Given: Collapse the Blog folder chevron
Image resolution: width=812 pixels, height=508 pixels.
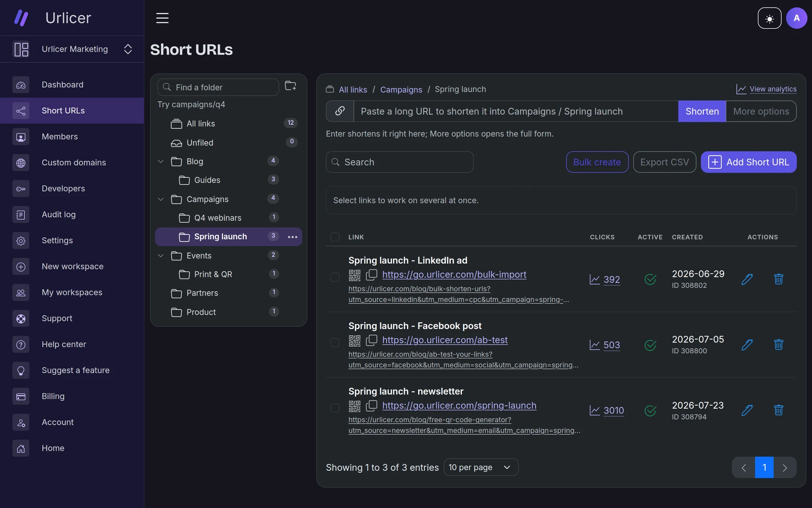Looking at the screenshot, I should coord(161,161).
